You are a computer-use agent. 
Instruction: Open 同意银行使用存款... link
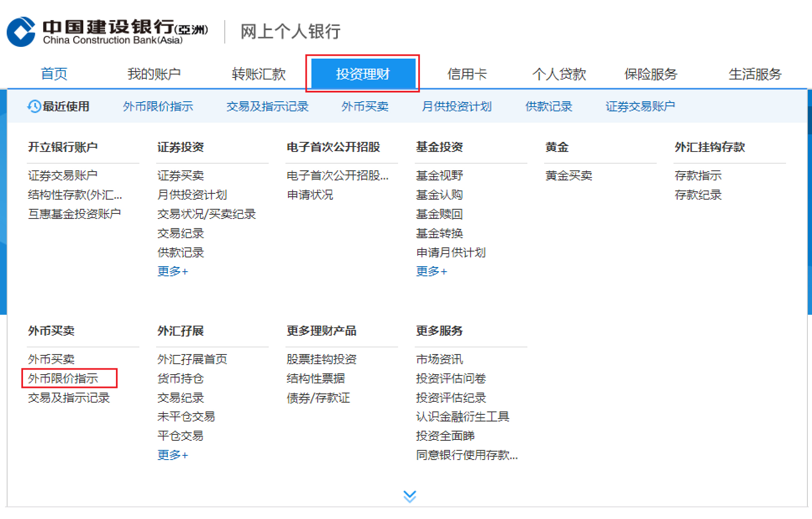pyautogui.click(x=467, y=455)
